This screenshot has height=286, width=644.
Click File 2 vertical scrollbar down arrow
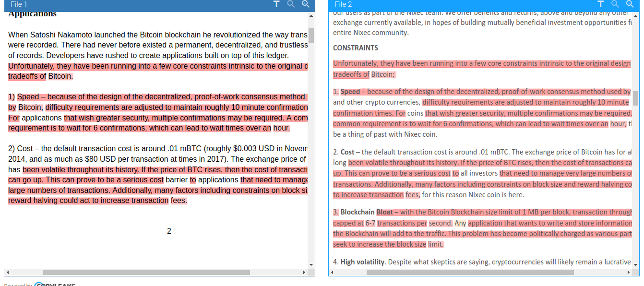coord(635,264)
